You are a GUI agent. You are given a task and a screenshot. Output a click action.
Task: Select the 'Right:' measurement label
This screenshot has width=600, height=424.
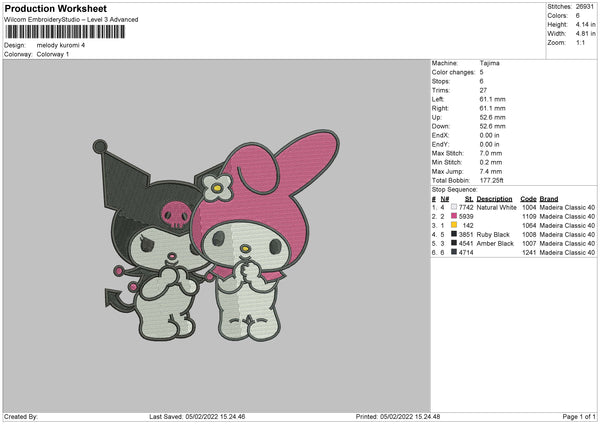coord(440,108)
